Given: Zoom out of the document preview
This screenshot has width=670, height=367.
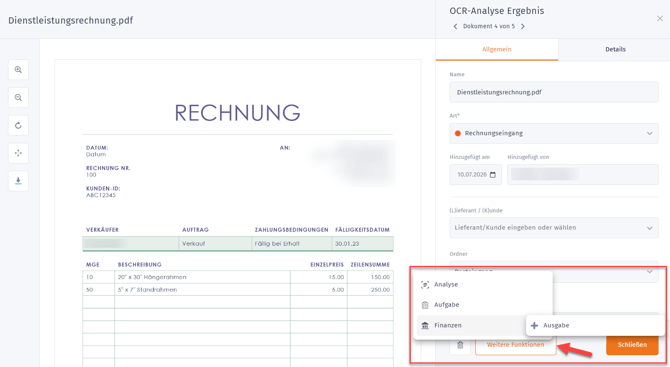Looking at the screenshot, I should coord(18,97).
